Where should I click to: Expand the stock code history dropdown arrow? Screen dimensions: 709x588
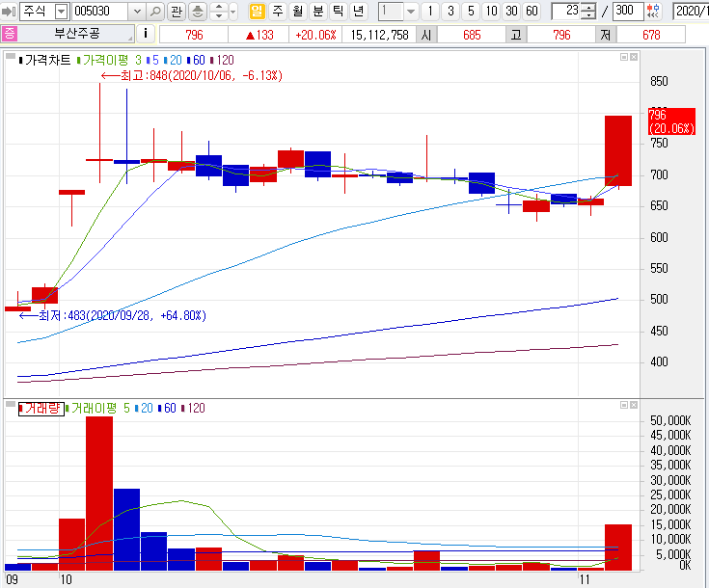click(x=137, y=12)
